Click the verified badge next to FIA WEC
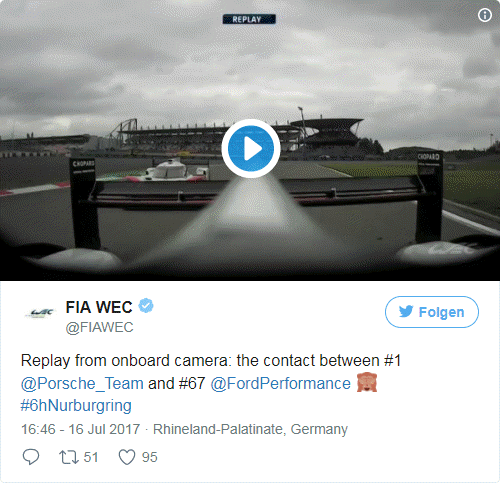 tap(146, 306)
